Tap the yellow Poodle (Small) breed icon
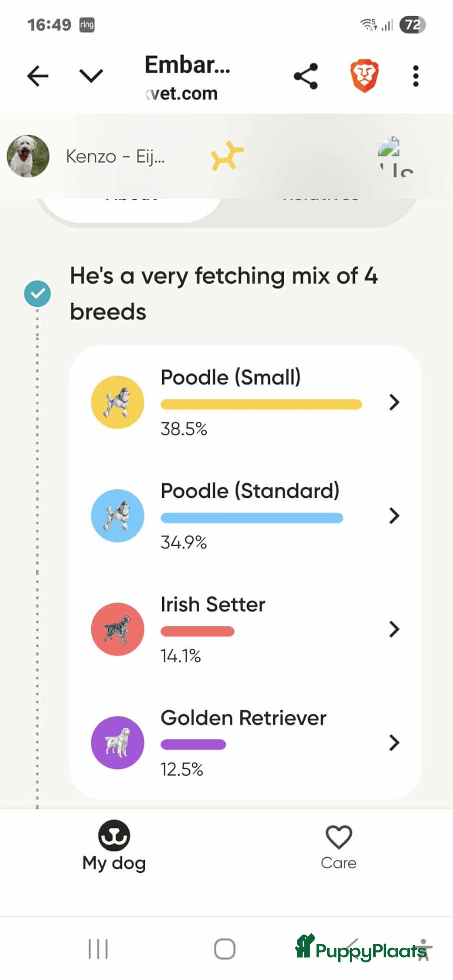The image size is (453, 980). (117, 402)
